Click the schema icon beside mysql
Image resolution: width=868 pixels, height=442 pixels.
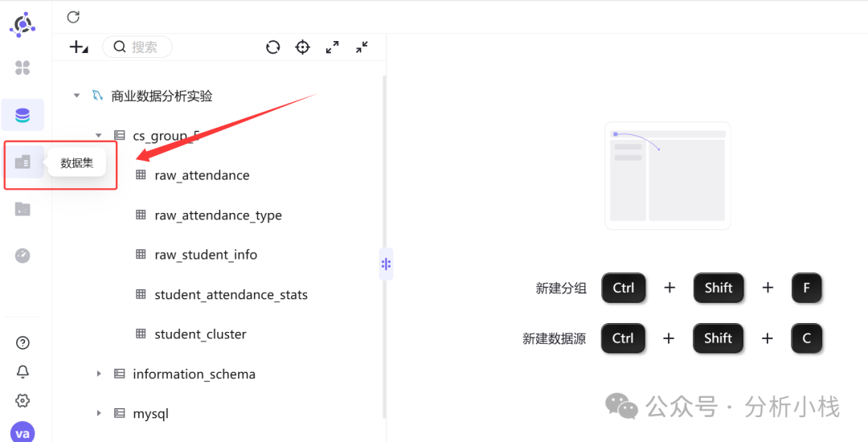pos(119,413)
